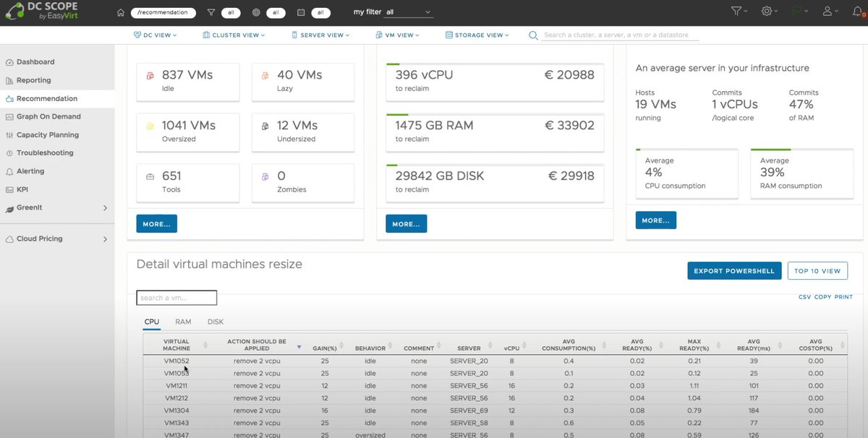Click the SERVER_69 cell
The height and width of the screenshot is (438, 868).
pos(469,411)
